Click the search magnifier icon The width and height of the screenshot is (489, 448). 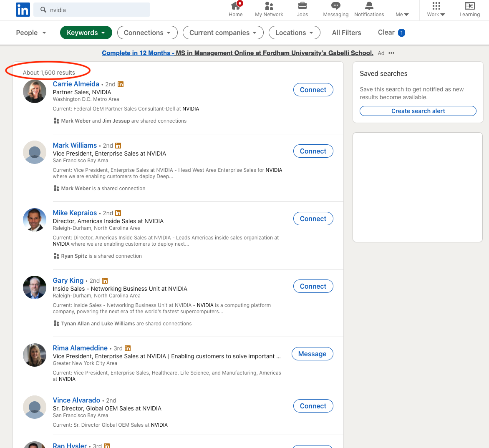point(43,10)
